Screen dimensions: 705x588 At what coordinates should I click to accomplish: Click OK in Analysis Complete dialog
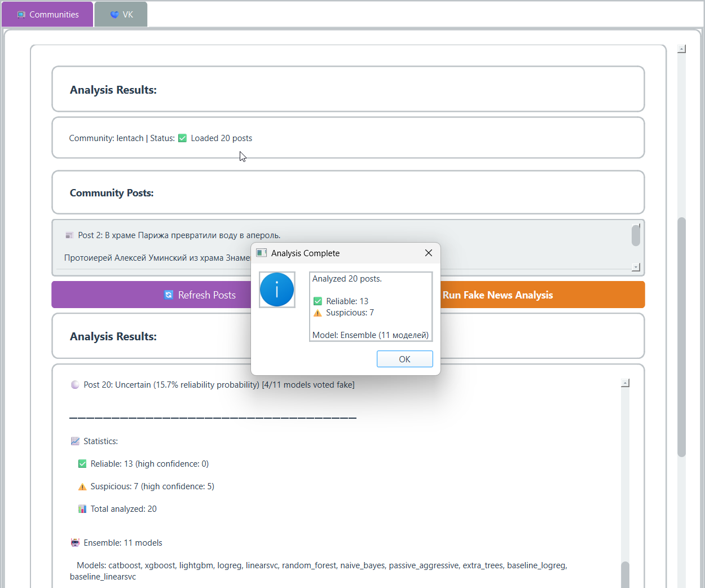pos(404,359)
